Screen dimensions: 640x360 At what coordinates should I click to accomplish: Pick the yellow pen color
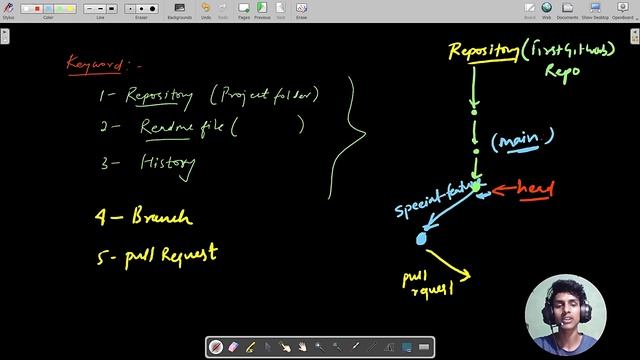tap(70, 9)
